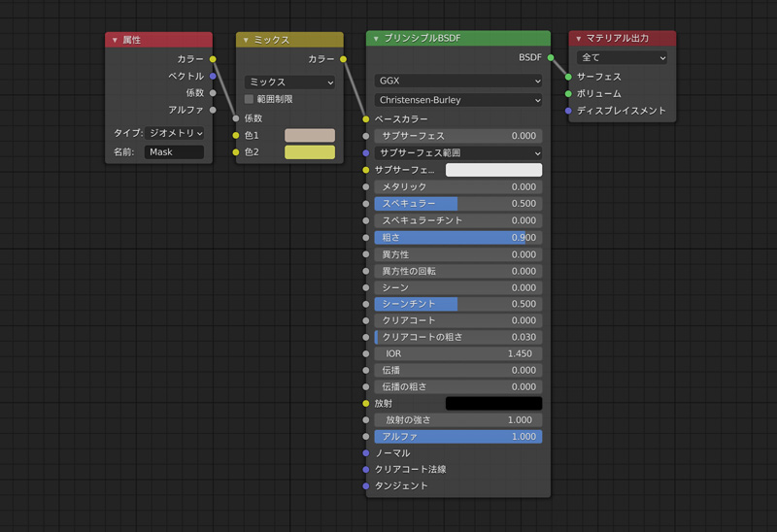Screen dimensions: 777x532
Task: Click the BSDF output socket on プリンシプルBSDF
Action: point(551,58)
